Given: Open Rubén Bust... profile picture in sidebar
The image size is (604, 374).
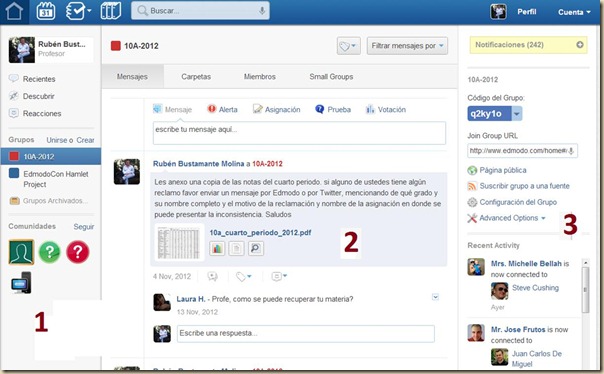Looking at the screenshot, I should tap(22, 50).
